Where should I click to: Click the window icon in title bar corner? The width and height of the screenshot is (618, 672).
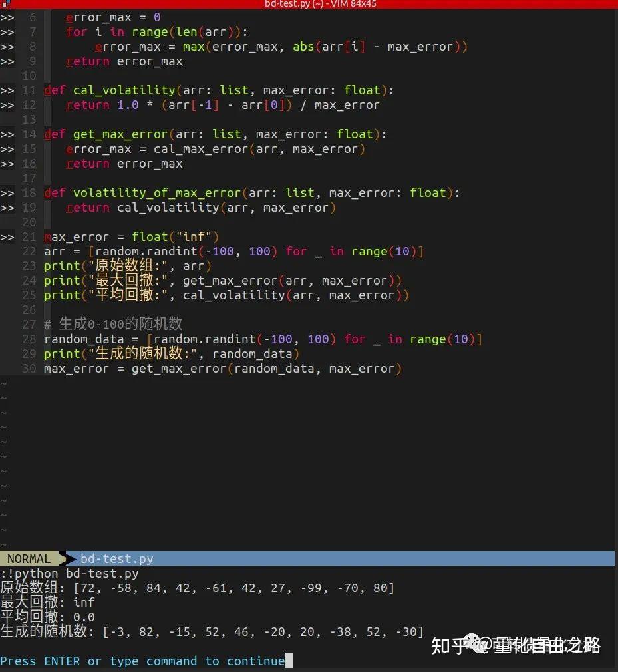(6, 3)
